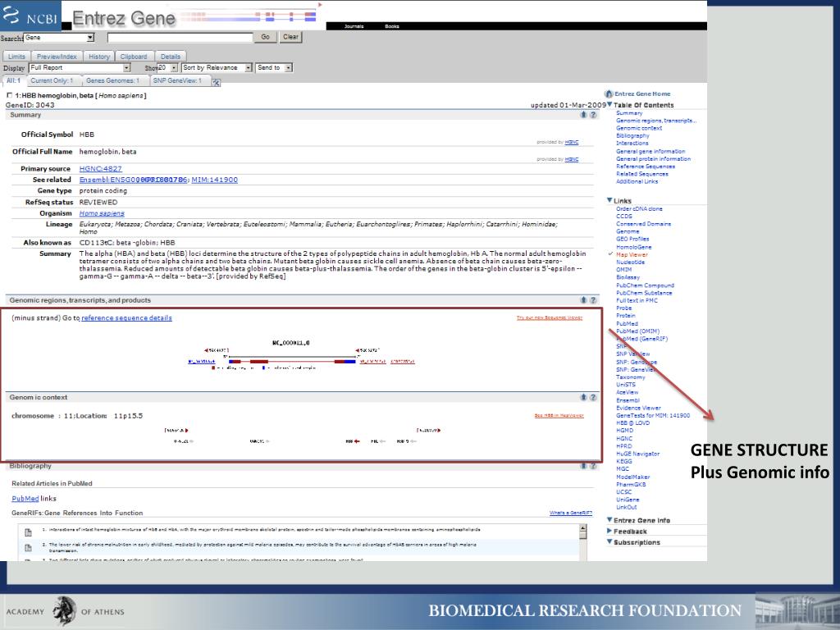Open help icon in Genomic regions header

point(593,300)
